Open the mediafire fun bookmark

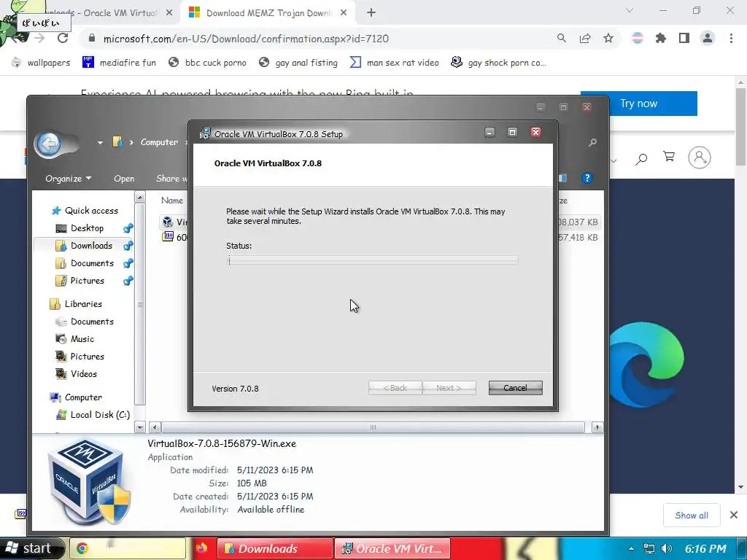pos(119,63)
